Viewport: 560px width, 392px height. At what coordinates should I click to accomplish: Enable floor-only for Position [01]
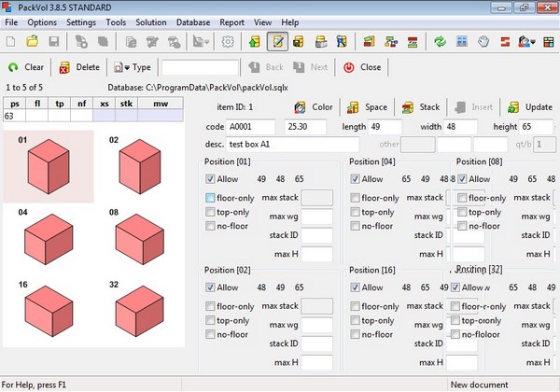point(210,198)
